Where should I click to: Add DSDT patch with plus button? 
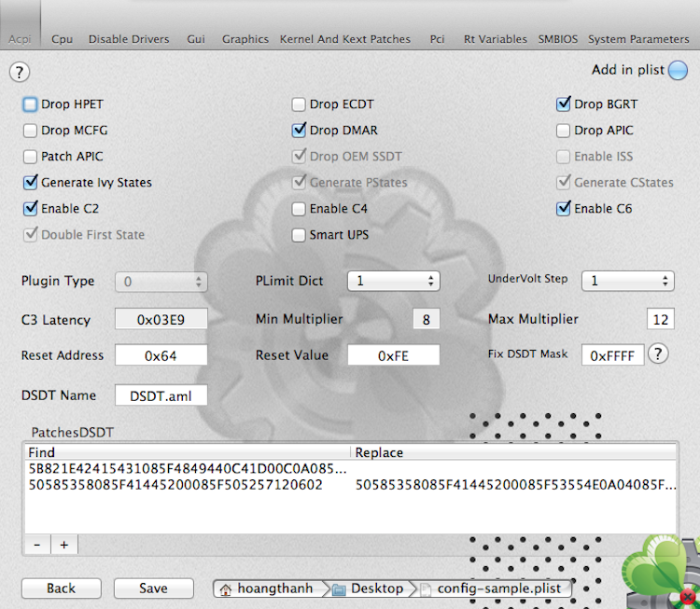[64, 545]
